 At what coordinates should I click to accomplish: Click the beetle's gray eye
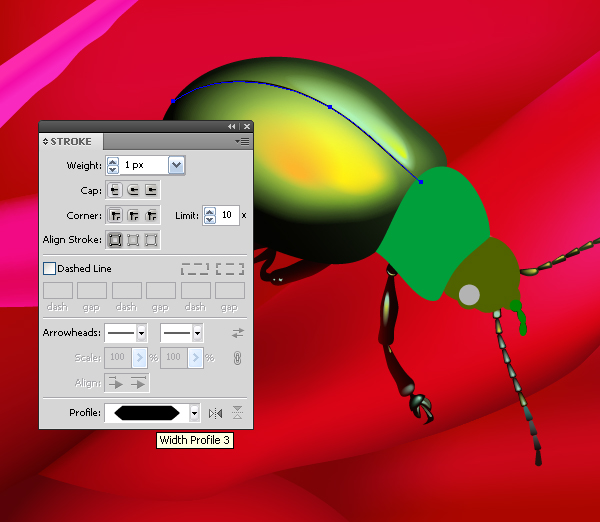[x=469, y=295]
